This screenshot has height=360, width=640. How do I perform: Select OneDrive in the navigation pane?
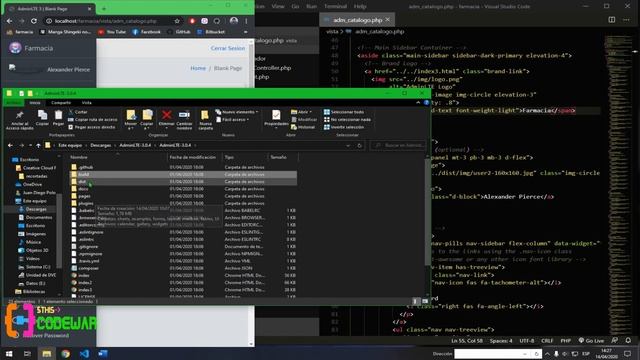(32, 184)
